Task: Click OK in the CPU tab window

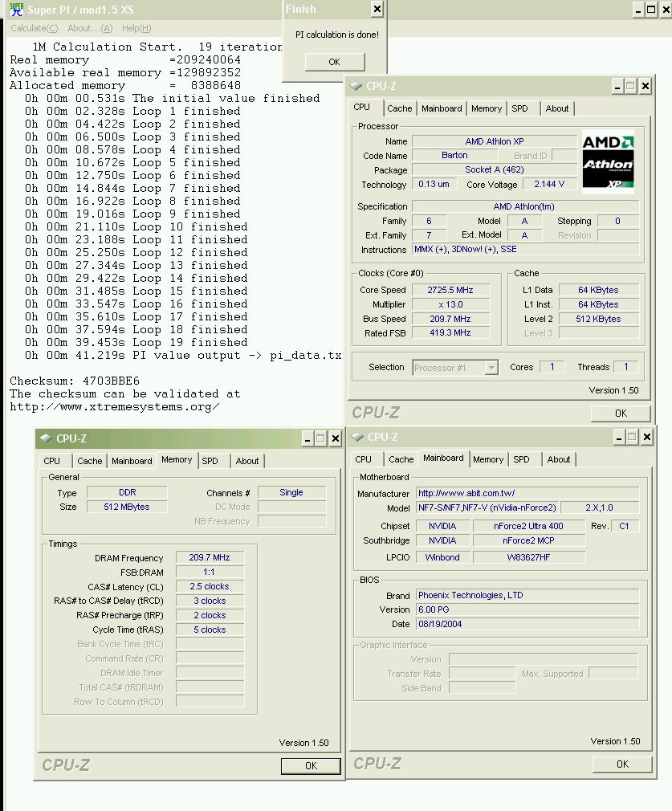Action: pos(621,414)
